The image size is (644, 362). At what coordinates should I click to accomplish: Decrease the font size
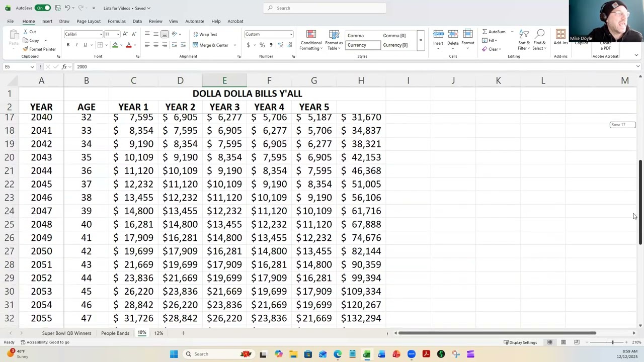coord(134,34)
